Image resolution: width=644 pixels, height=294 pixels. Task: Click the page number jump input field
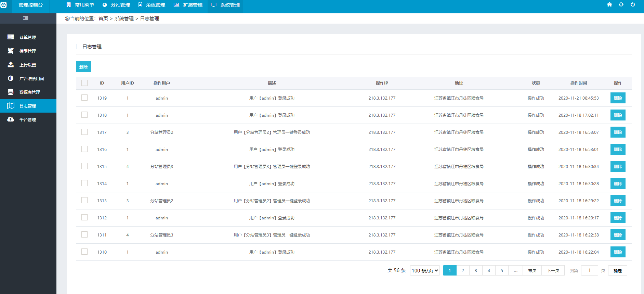tap(589, 270)
